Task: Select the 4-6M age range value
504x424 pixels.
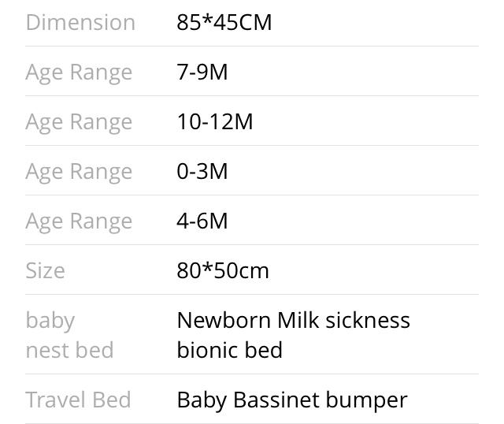Action: coord(202,221)
